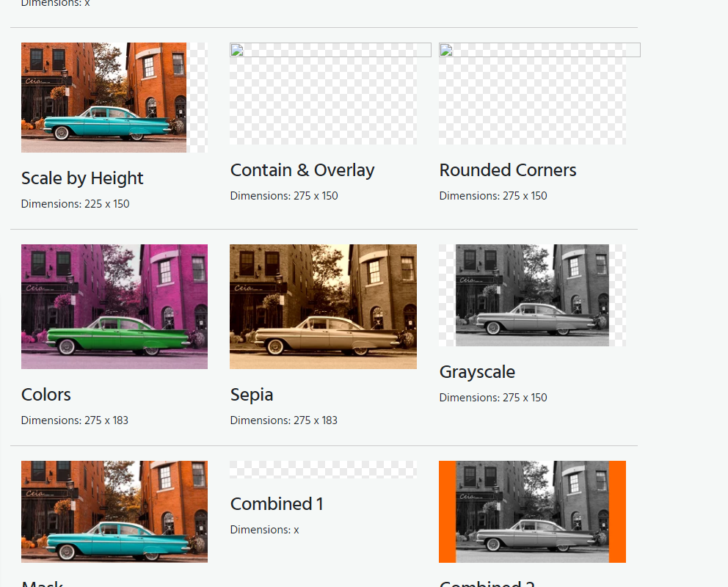The height and width of the screenshot is (587, 728).
Task: Select the Rounded Corners heading
Action: [x=508, y=170]
